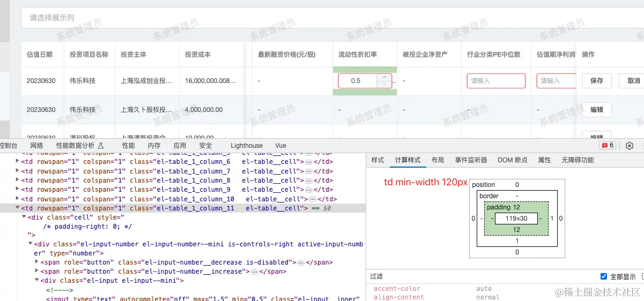
Task: Switch to the 布局 sub-tab
Action: click(x=438, y=160)
